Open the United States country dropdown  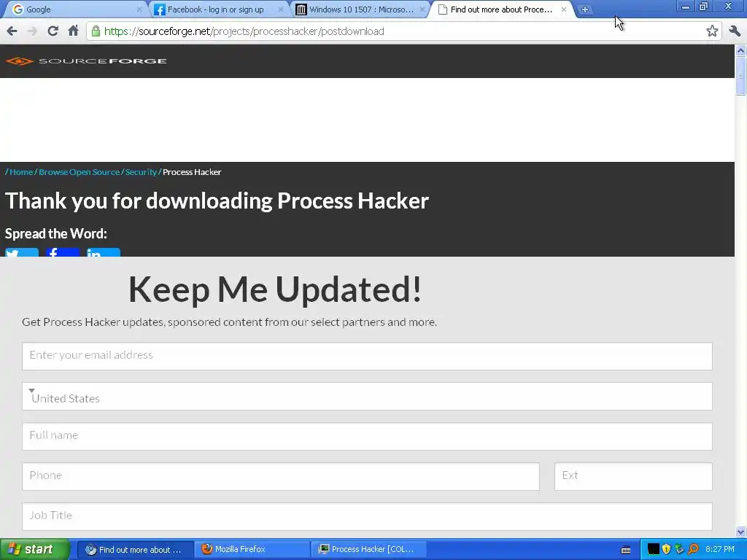tap(367, 396)
